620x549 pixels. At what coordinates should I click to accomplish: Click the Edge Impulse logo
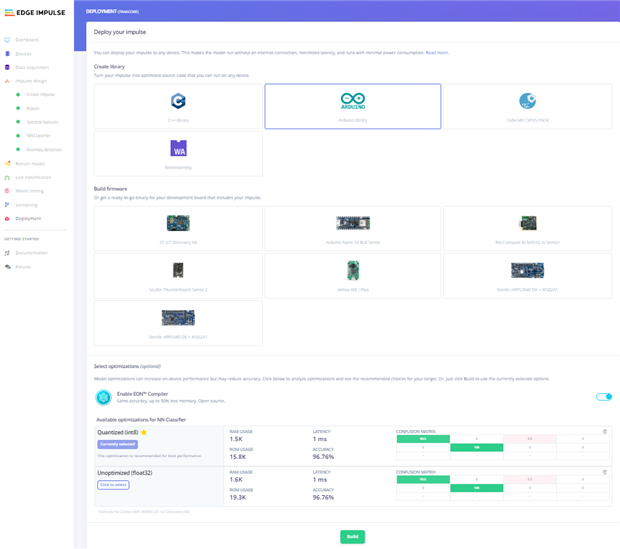click(35, 13)
